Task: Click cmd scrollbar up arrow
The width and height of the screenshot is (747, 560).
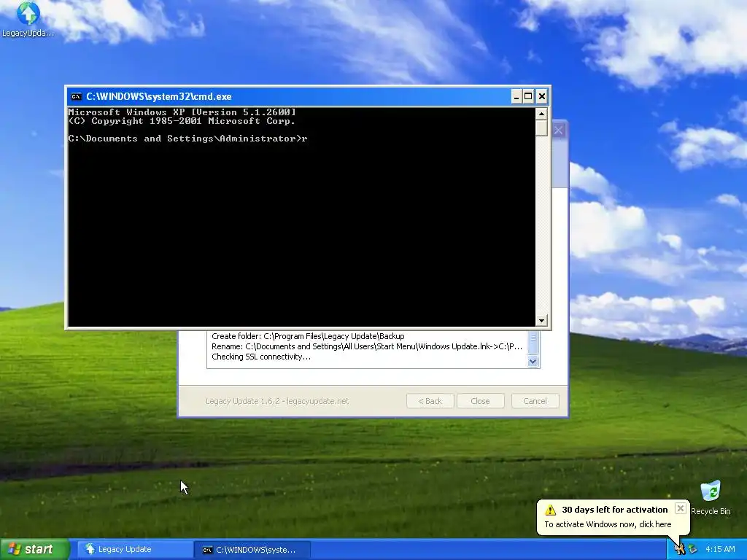Action: [x=541, y=113]
